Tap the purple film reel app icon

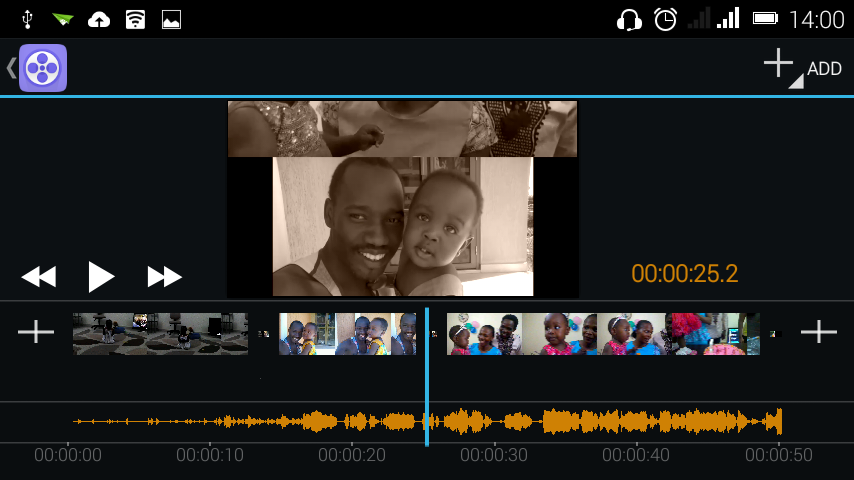pos(43,68)
